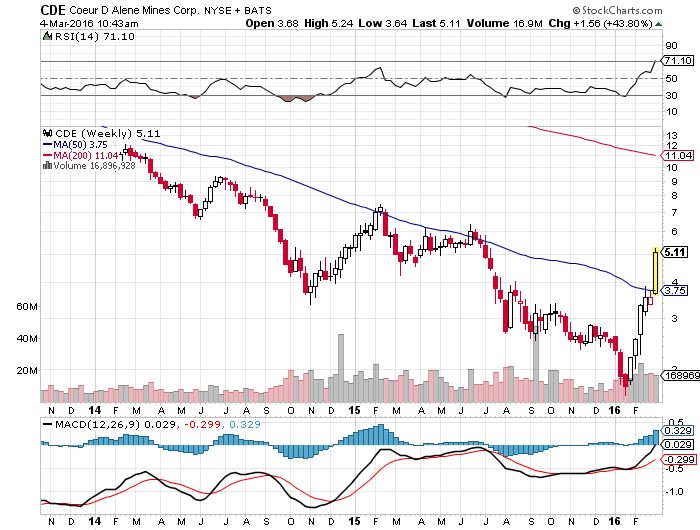Click the chart date 4-Mar-2016 10:43am
The image size is (700, 530).
click(89, 23)
